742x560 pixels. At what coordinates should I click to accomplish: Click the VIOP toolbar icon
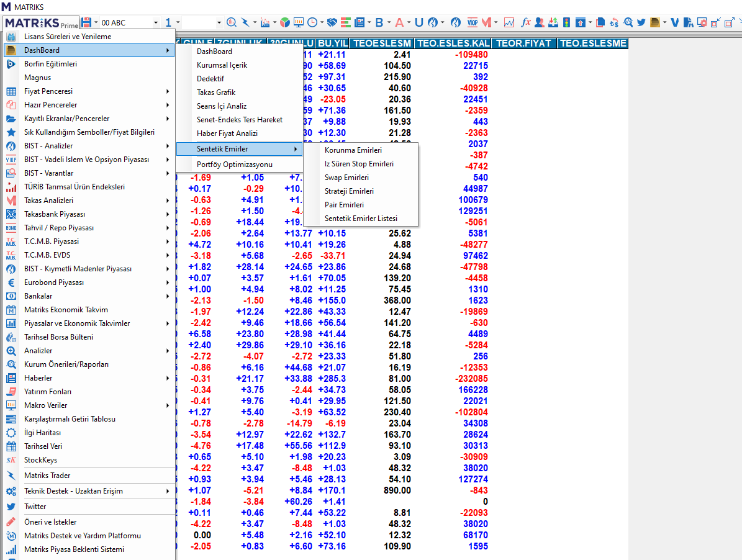tap(471, 22)
